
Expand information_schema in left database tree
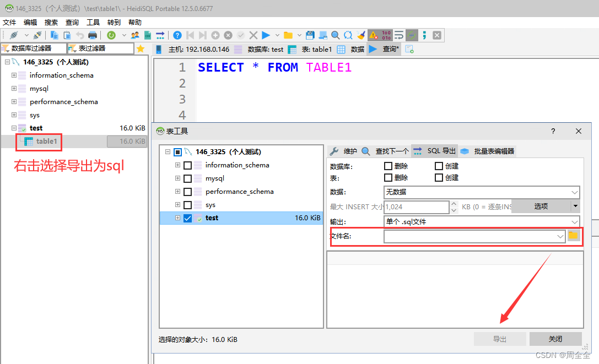click(x=14, y=75)
